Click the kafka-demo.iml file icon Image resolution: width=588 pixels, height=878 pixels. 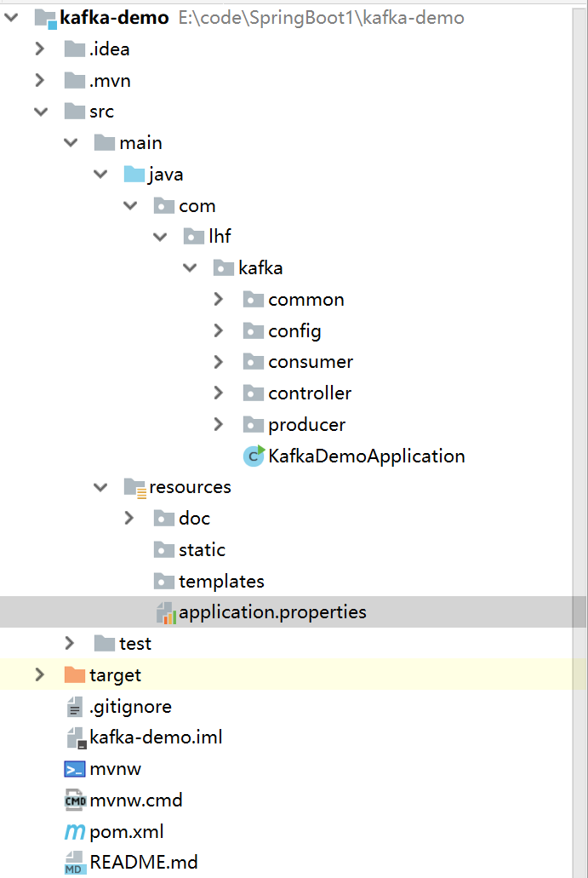76,738
